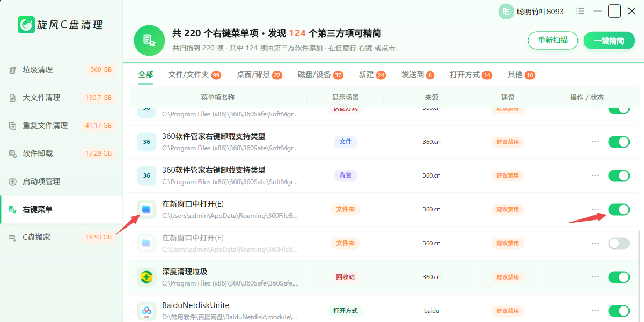Screen dimensions: 644x322
Task: Click the 回收站 scene tag
Action: click(345, 277)
